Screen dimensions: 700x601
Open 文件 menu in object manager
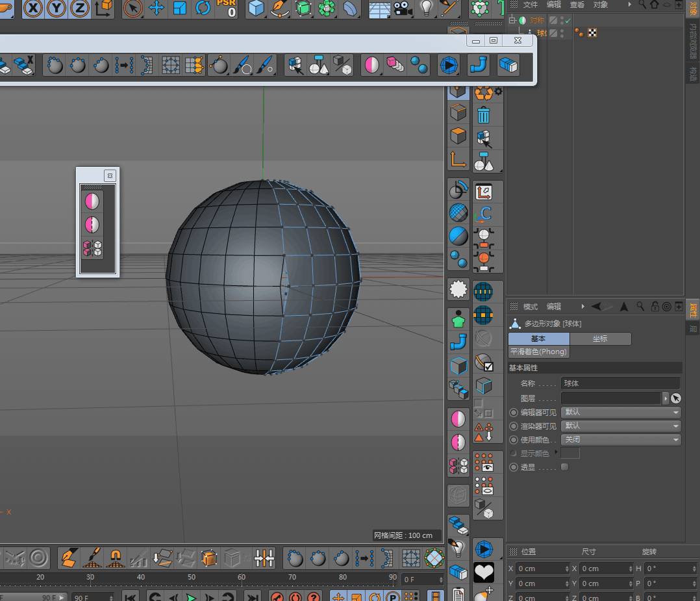(530, 5)
